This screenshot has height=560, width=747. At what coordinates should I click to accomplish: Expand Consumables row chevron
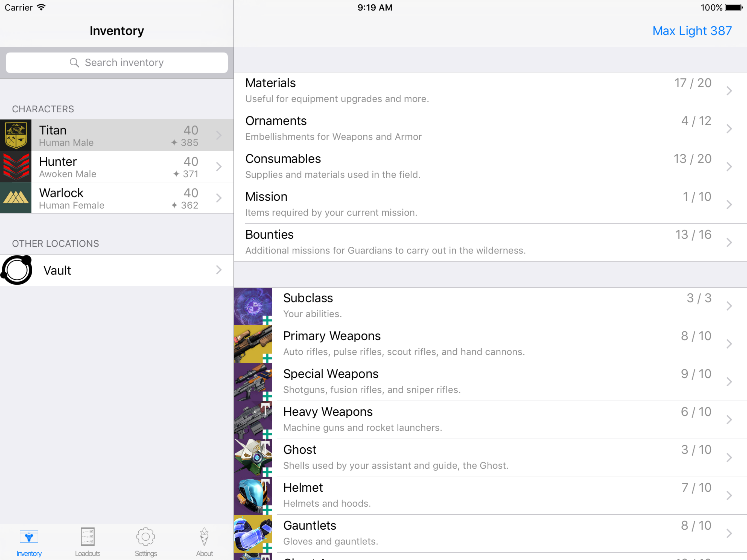pos(729,167)
